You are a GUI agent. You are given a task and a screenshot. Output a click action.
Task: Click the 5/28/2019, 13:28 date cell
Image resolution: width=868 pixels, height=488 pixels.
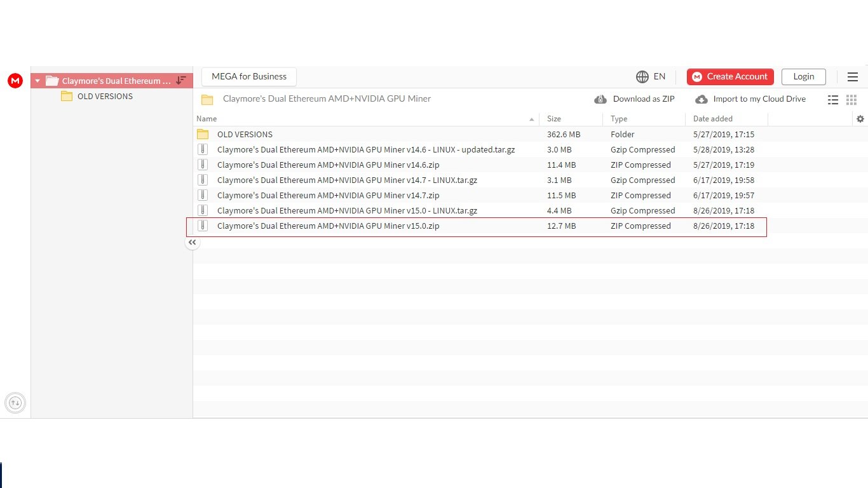724,149
